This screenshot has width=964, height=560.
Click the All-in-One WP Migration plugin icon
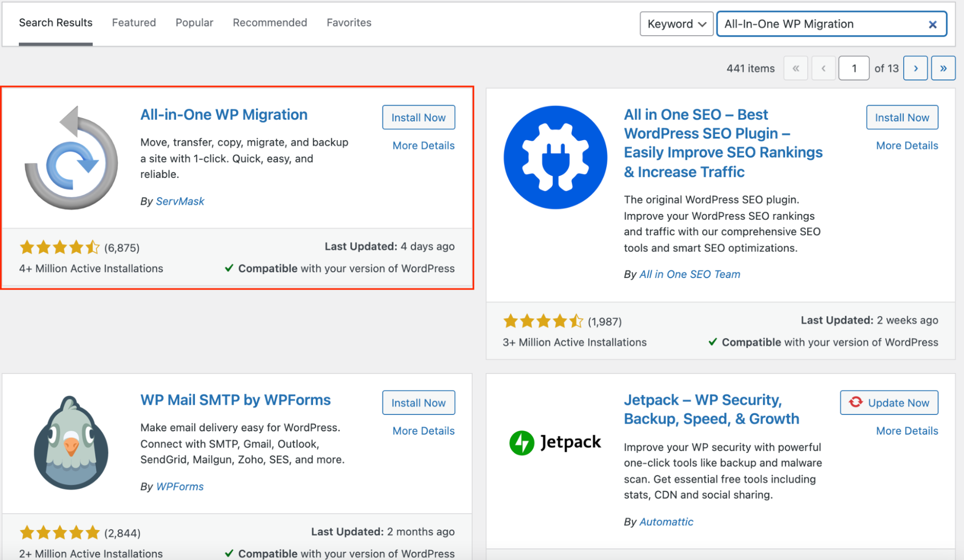(71, 158)
